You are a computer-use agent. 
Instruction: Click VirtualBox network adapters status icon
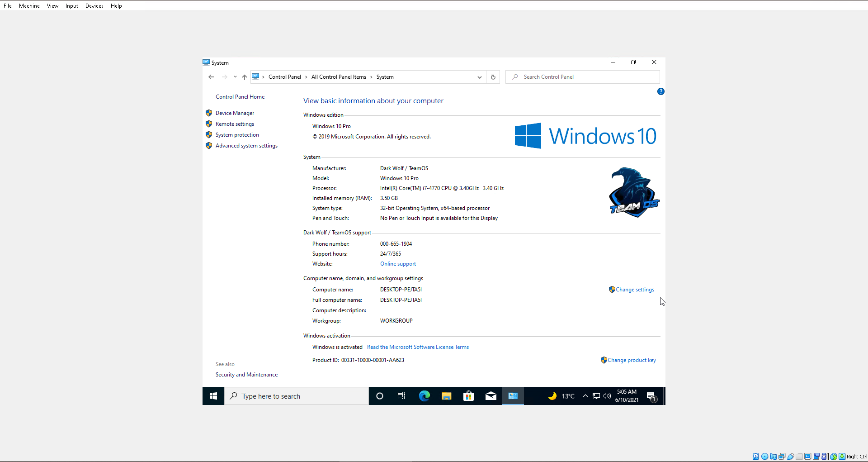[782, 457]
